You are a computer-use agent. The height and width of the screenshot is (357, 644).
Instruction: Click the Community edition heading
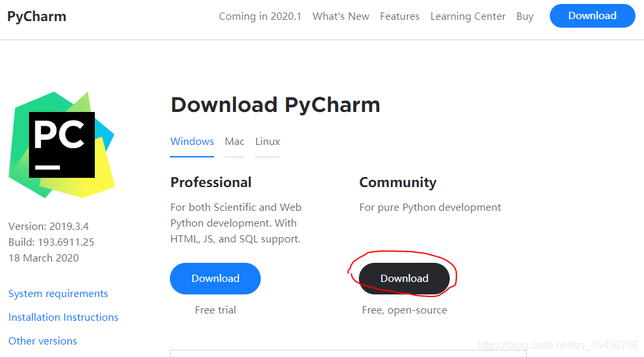[398, 182]
